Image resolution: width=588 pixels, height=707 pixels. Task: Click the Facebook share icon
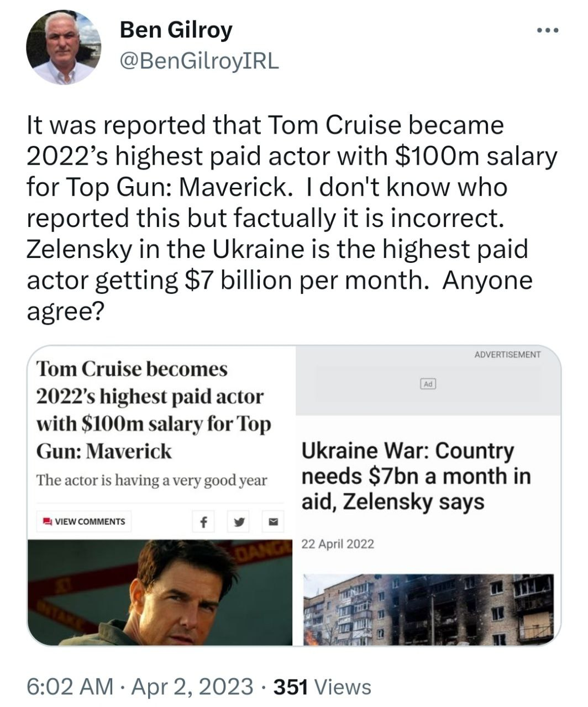204,521
